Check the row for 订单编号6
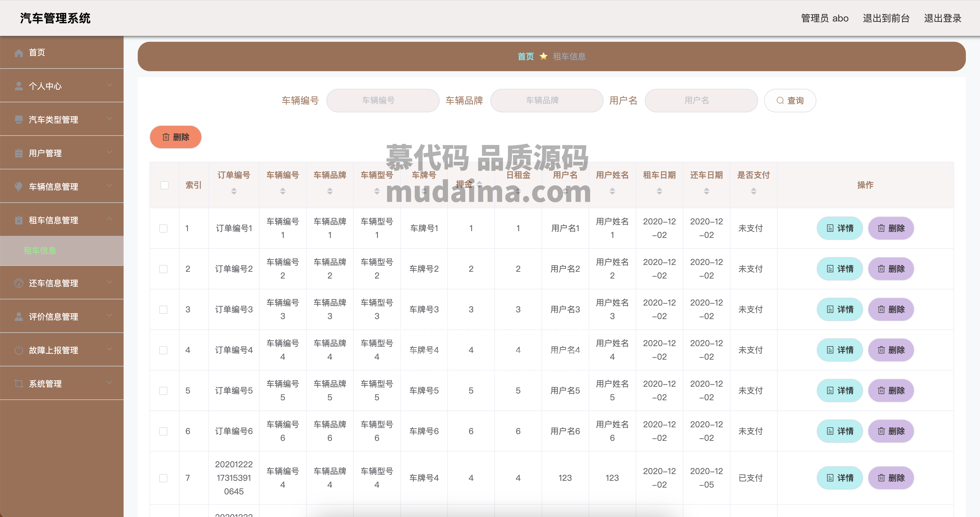 [x=163, y=431]
